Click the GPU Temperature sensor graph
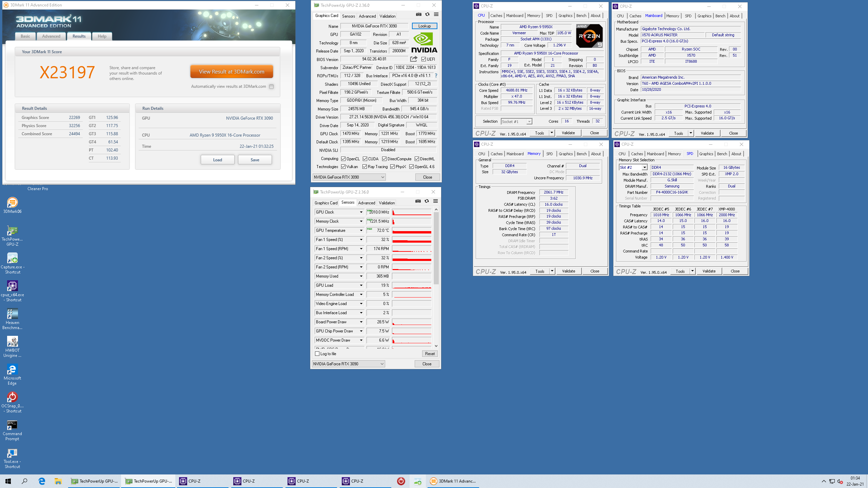The height and width of the screenshot is (488, 868). (412, 230)
